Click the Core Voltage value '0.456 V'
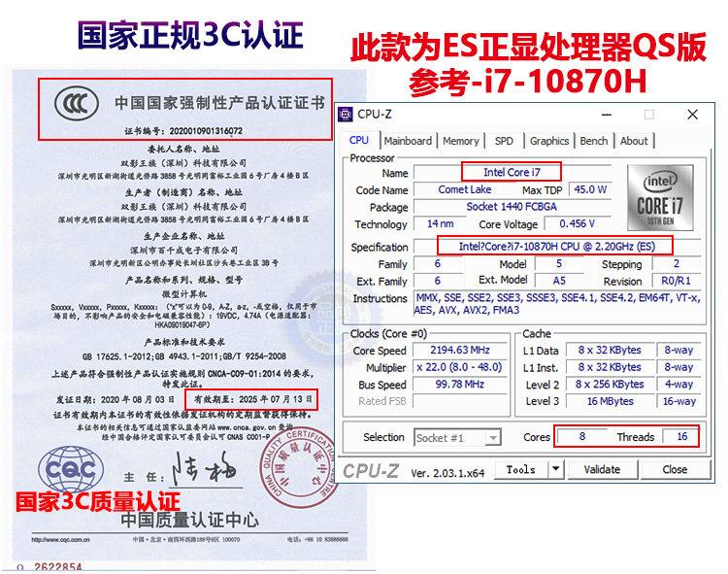728x574 pixels. [x=578, y=223]
